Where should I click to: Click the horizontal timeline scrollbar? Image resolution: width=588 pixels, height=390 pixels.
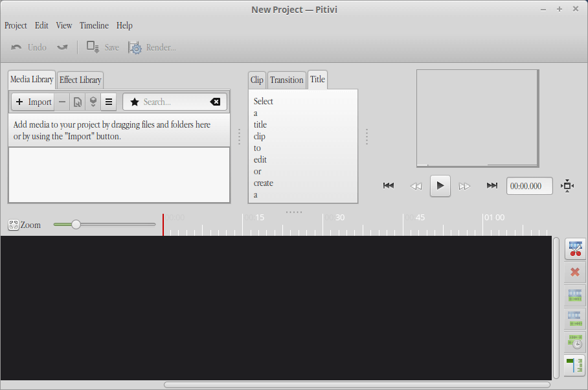pos(357,385)
